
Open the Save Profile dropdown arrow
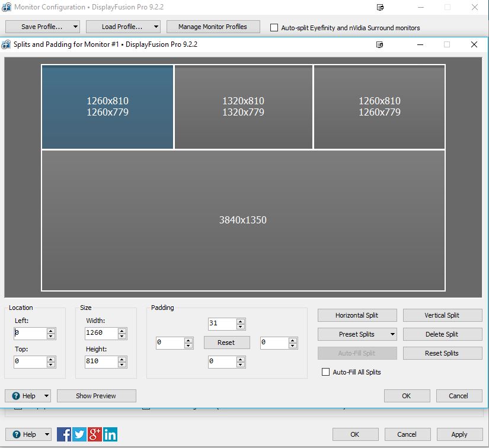click(75, 27)
